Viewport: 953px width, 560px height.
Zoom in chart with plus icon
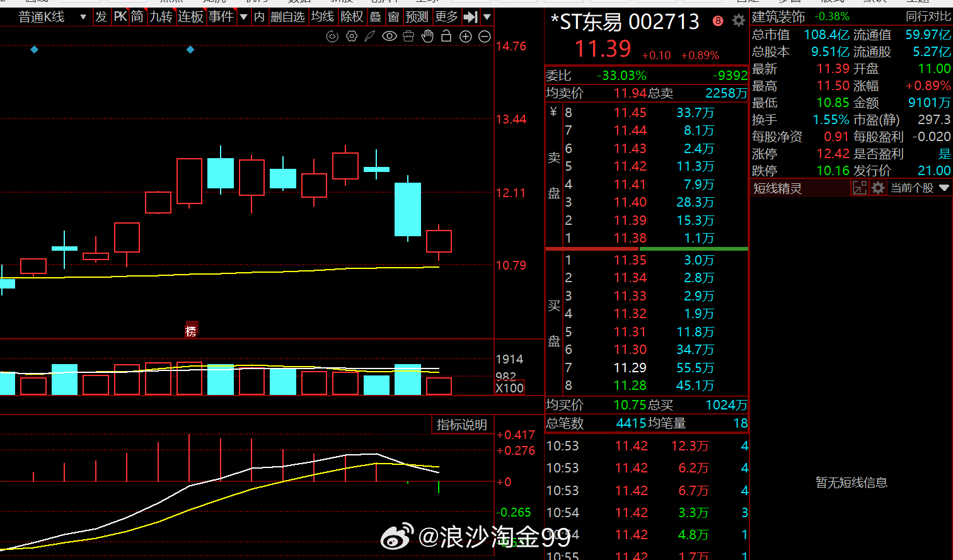[466, 37]
